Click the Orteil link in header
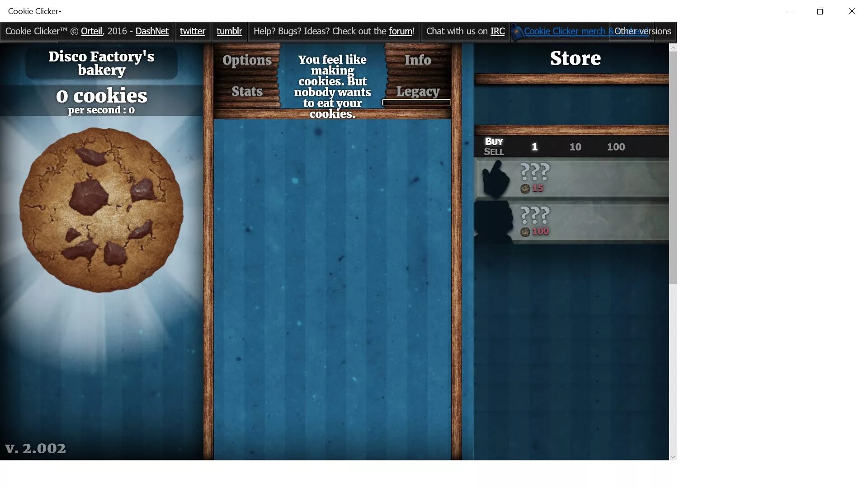 [91, 31]
